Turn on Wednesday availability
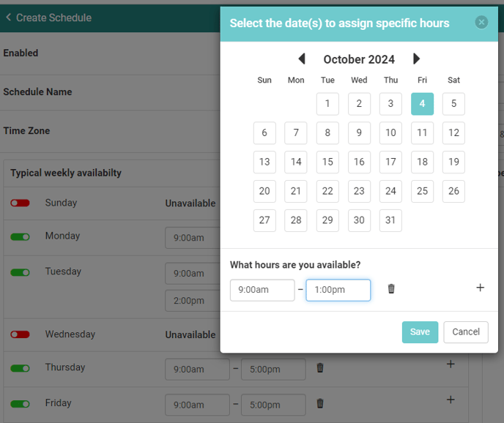 click(20, 334)
